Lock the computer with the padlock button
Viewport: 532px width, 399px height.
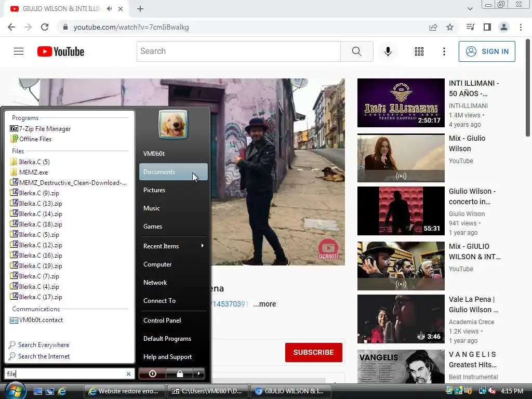coord(179,374)
